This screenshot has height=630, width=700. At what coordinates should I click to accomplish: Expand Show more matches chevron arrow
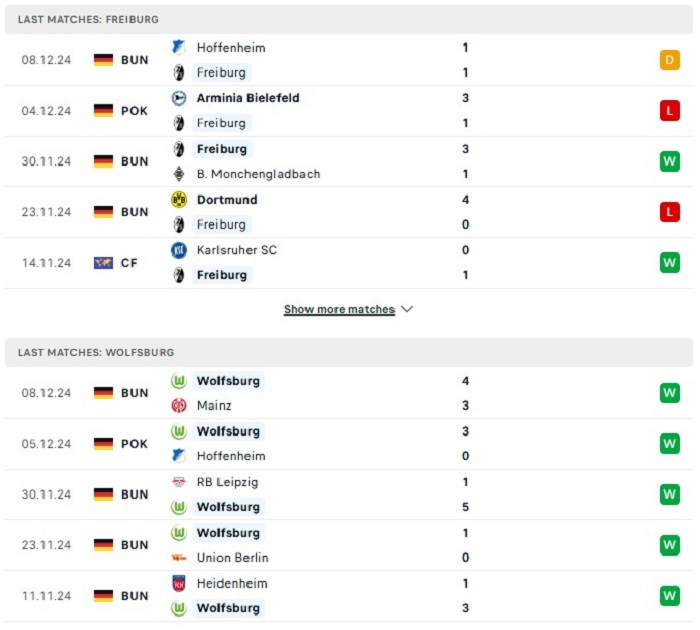pos(407,309)
